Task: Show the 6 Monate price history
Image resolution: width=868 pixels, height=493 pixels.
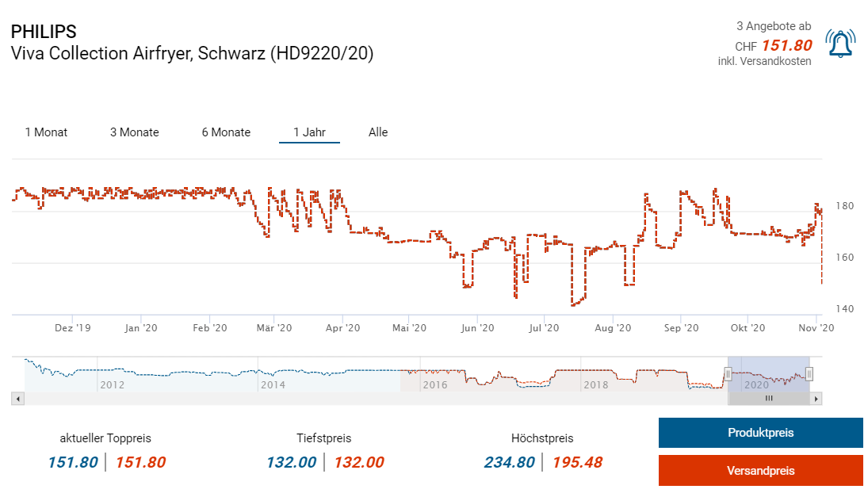Action: click(x=226, y=132)
